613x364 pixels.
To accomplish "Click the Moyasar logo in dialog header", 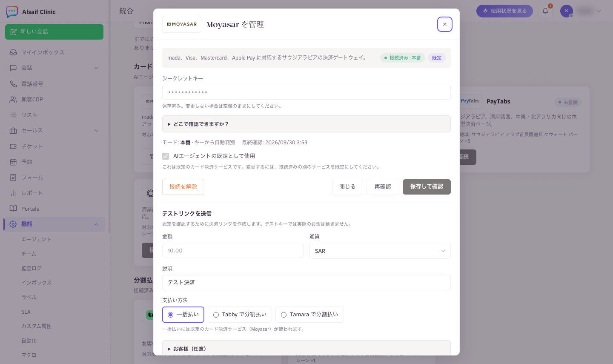I will tap(182, 24).
